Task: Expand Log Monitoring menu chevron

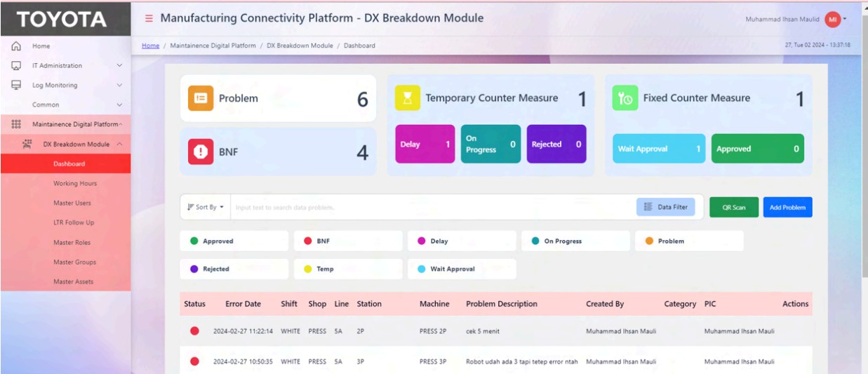Action: (x=119, y=85)
